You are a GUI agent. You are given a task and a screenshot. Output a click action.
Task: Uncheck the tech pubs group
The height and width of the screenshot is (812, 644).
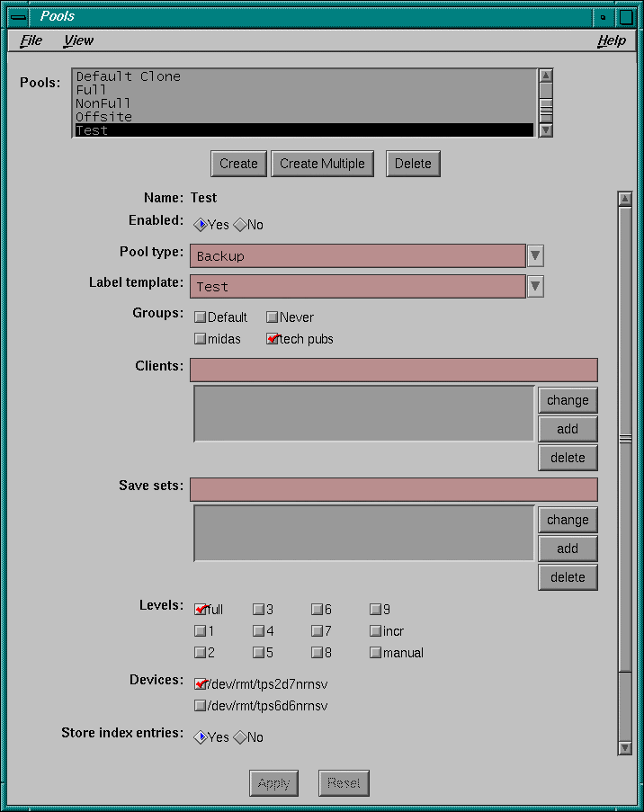273,339
